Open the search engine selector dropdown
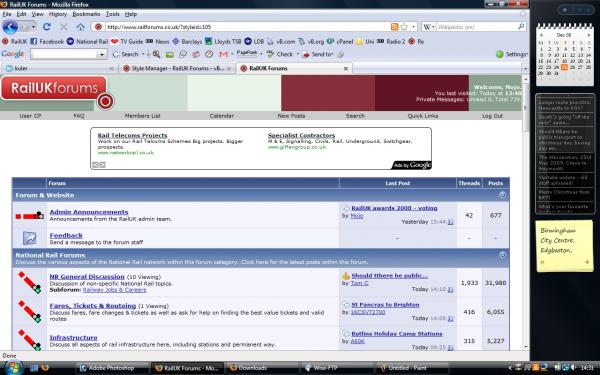The image size is (600, 375). tap(429, 27)
